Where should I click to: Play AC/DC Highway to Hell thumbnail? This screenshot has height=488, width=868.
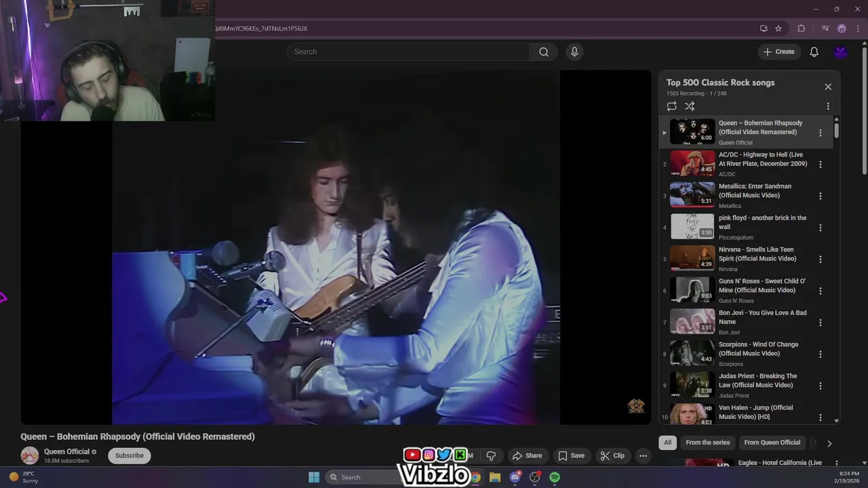pos(692,163)
